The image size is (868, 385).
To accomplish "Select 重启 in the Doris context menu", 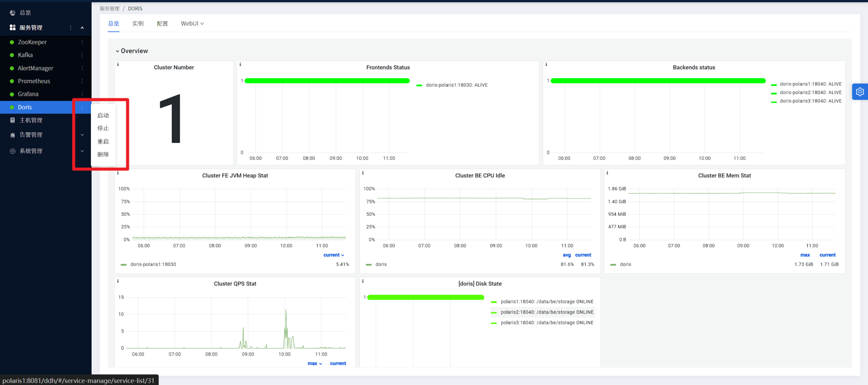I will 103,141.
